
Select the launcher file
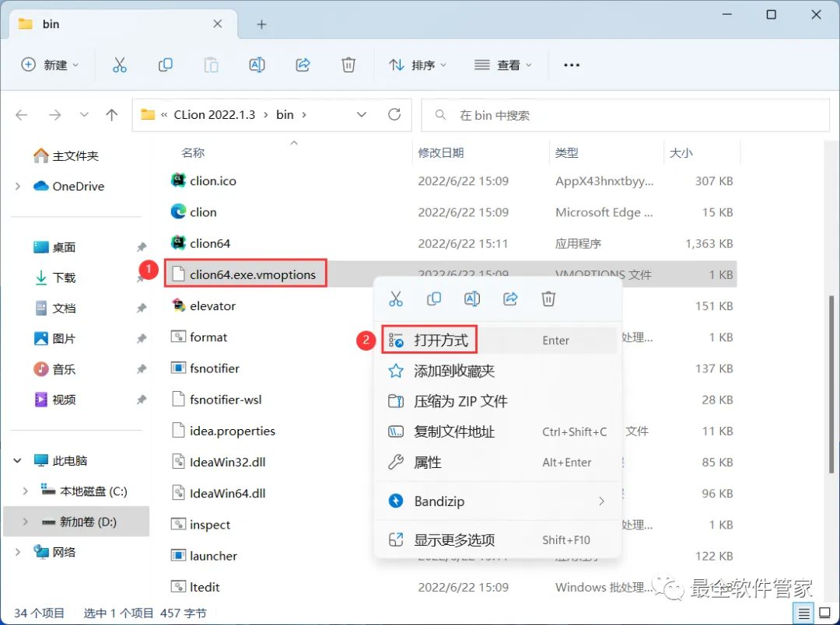point(204,556)
